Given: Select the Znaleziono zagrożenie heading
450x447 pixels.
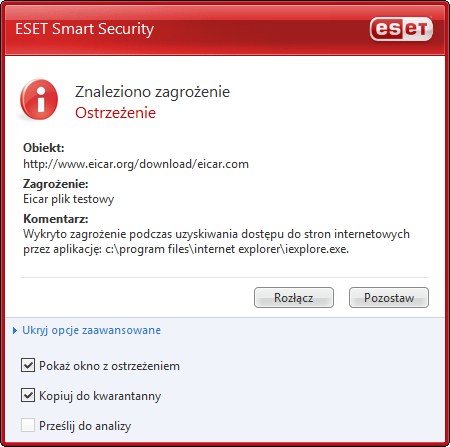Looking at the screenshot, I should [152, 92].
